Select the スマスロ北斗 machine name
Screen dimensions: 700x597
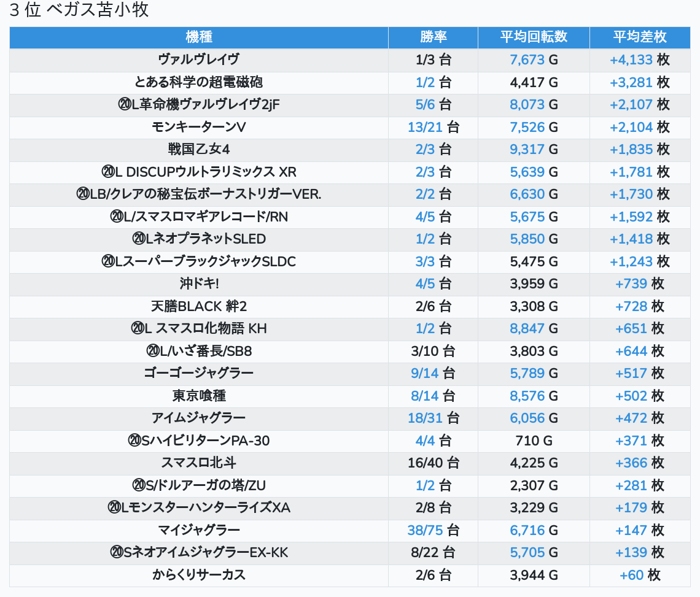198,463
